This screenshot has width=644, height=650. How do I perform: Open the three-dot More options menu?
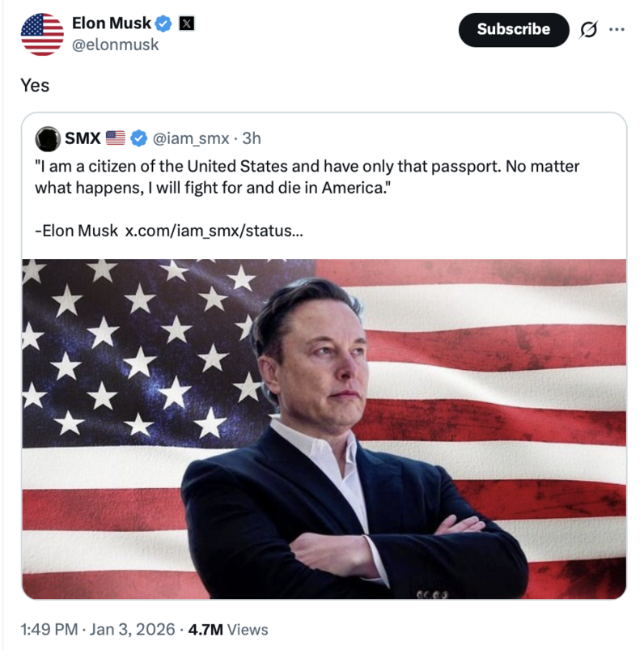click(616, 30)
